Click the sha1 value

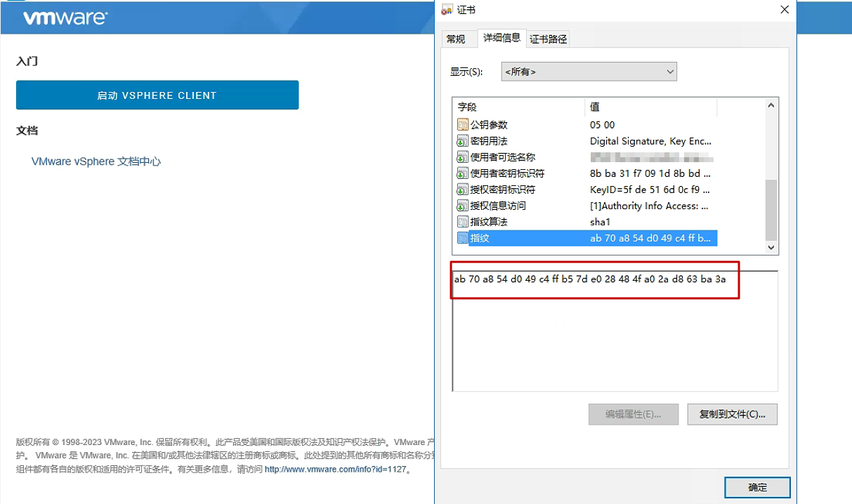point(601,222)
